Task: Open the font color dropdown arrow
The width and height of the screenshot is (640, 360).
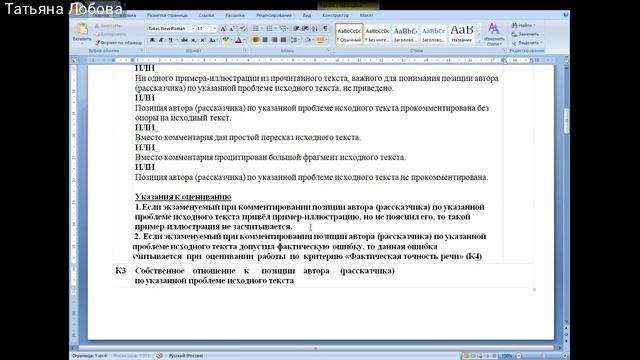Action: [x=244, y=40]
